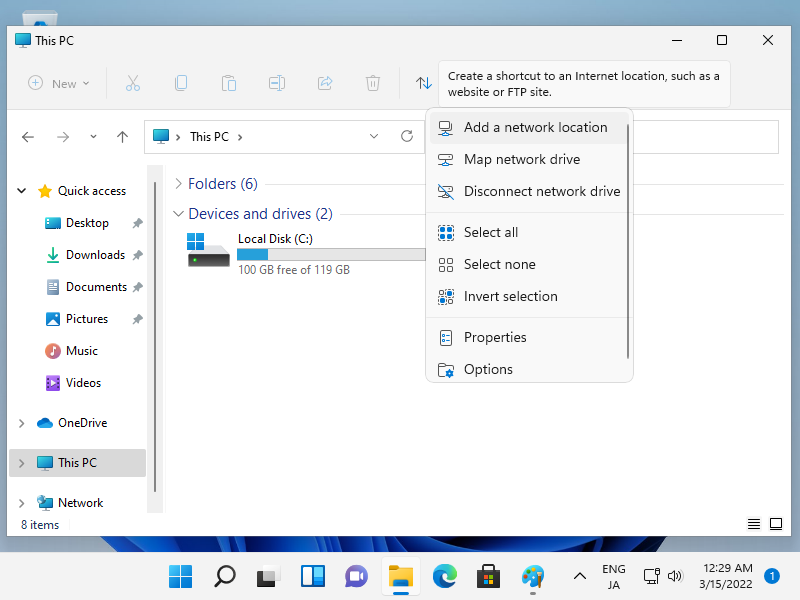Click the Back arrow navigation icon
The width and height of the screenshot is (800, 600).
tap(28, 137)
